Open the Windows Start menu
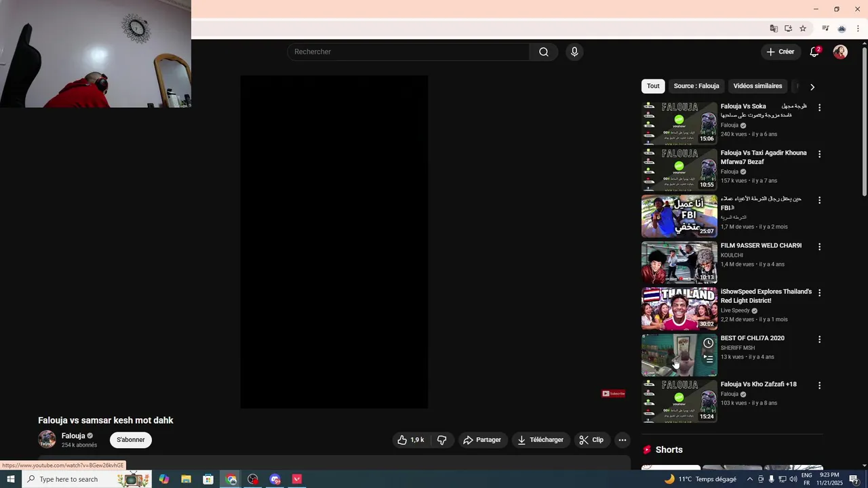This screenshot has width=868, height=488. [x=11, y=479]
